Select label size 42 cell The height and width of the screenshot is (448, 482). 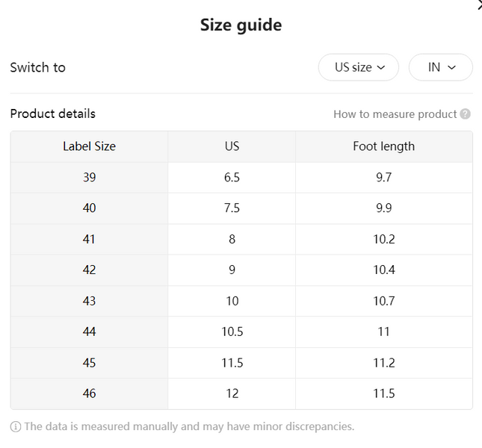point(89,270)
